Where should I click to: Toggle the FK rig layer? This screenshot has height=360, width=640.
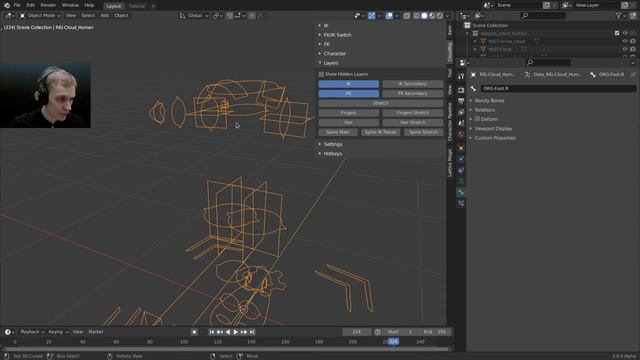pos(349,93)
